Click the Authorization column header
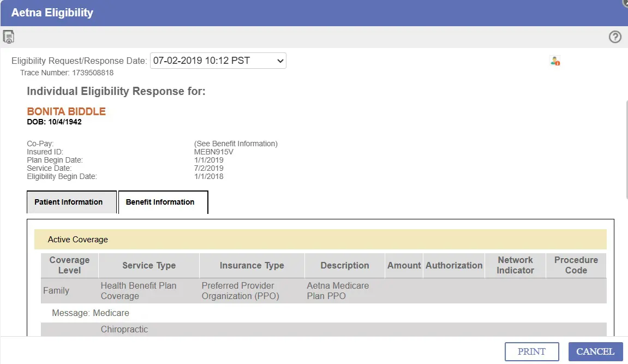 [x=454, y=265]
